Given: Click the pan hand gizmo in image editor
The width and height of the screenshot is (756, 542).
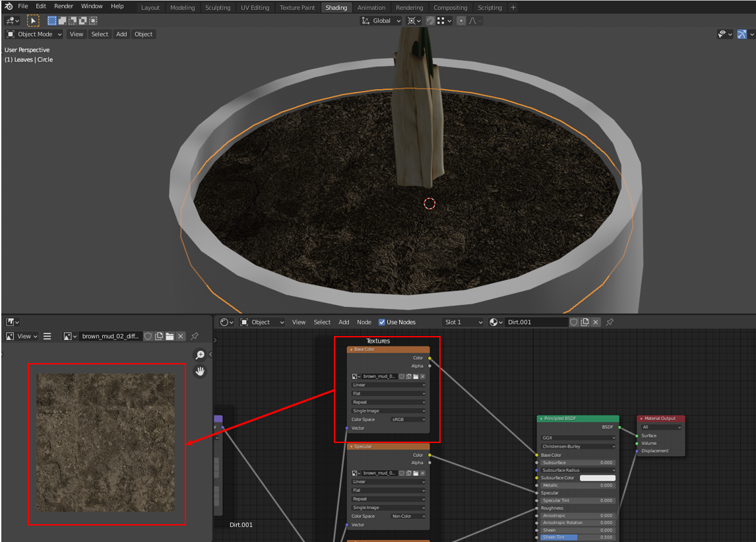Looking at the screenshot, I should 200,371.
